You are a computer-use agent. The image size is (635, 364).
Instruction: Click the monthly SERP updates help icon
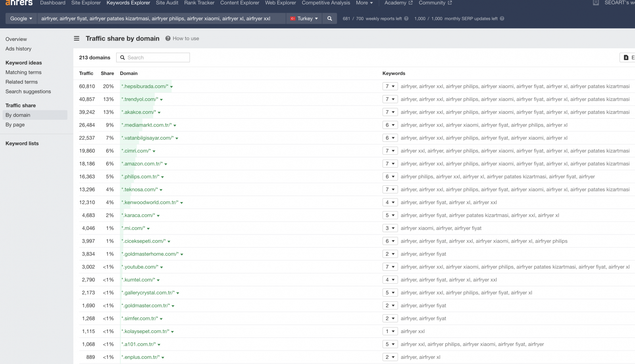click(502, 19)
